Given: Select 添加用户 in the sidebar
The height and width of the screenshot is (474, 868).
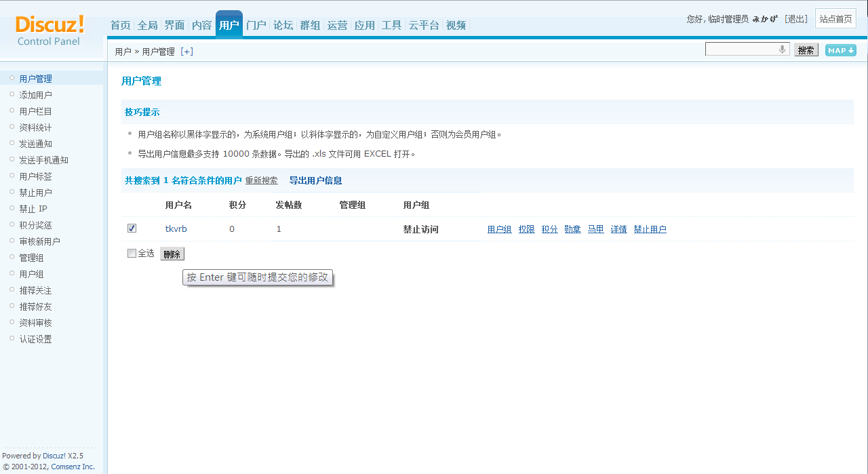Looking at the screenshot, I should coord(35,95).
